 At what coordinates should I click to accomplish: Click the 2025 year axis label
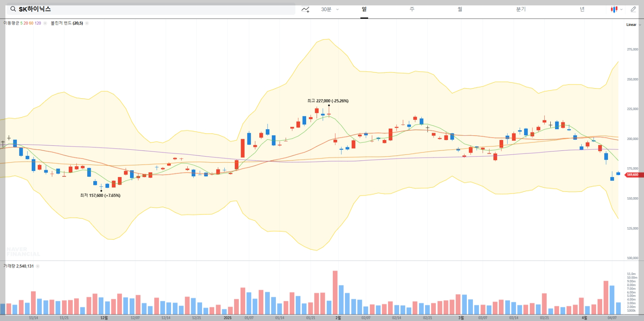coord(228,318)
